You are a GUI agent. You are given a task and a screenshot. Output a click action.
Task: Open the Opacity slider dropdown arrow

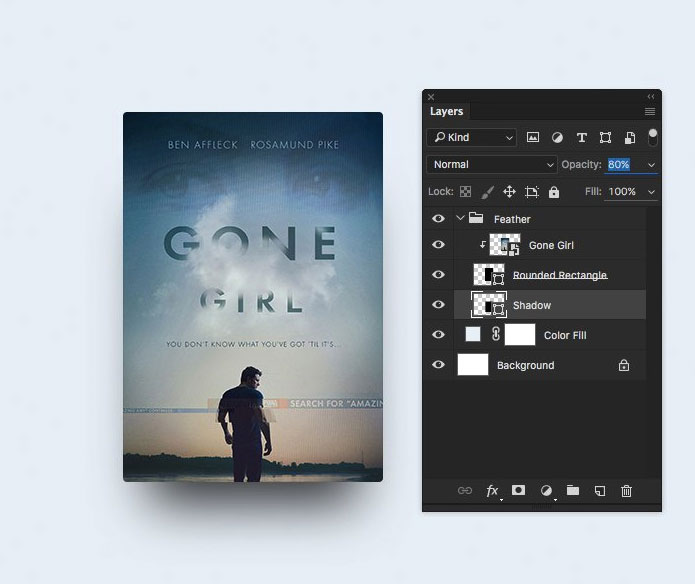point(651,165)
